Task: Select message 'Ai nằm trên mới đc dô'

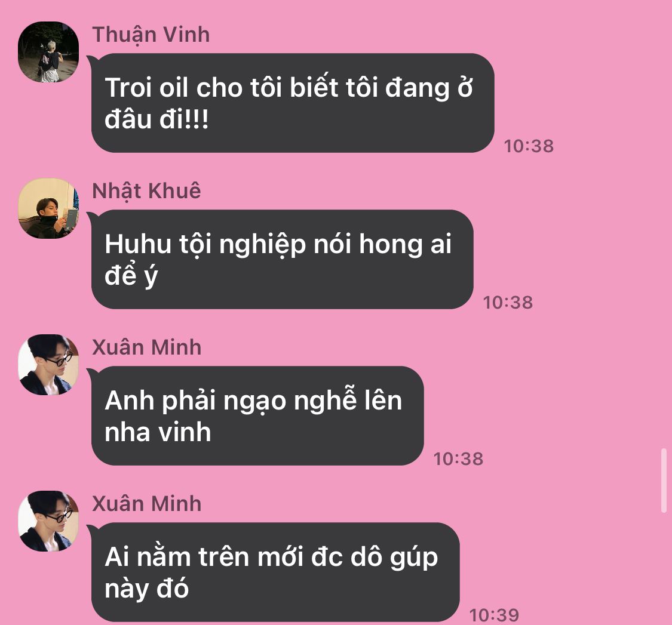Action: tap(275, 572)
